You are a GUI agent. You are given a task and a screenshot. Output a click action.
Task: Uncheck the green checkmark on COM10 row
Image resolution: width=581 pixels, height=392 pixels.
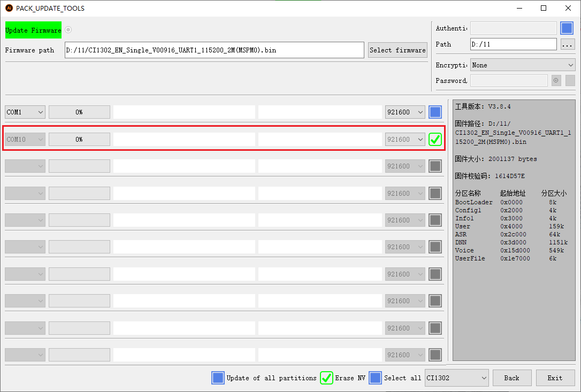pos(435,139)
